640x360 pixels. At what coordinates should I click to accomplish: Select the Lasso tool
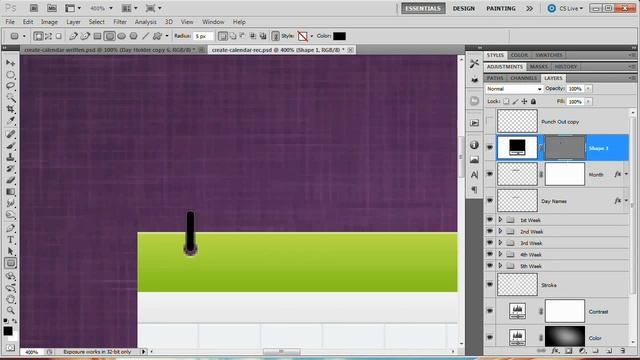pos(11,86)
